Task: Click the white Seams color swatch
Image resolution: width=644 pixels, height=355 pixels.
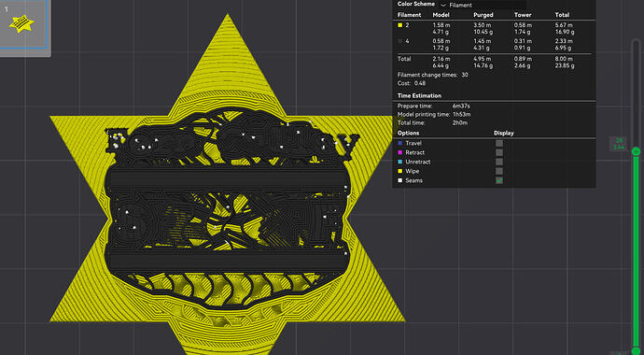Action: (400, 180)
